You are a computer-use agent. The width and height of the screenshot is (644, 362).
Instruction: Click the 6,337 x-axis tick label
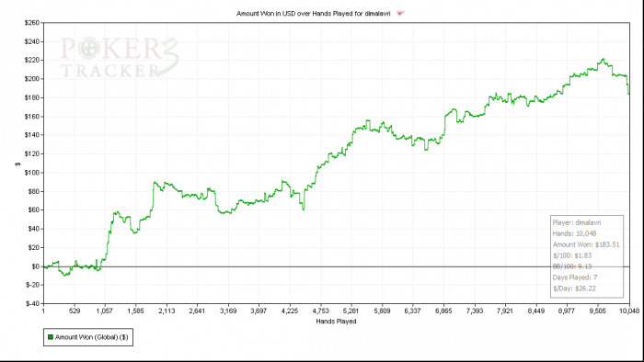412,311
